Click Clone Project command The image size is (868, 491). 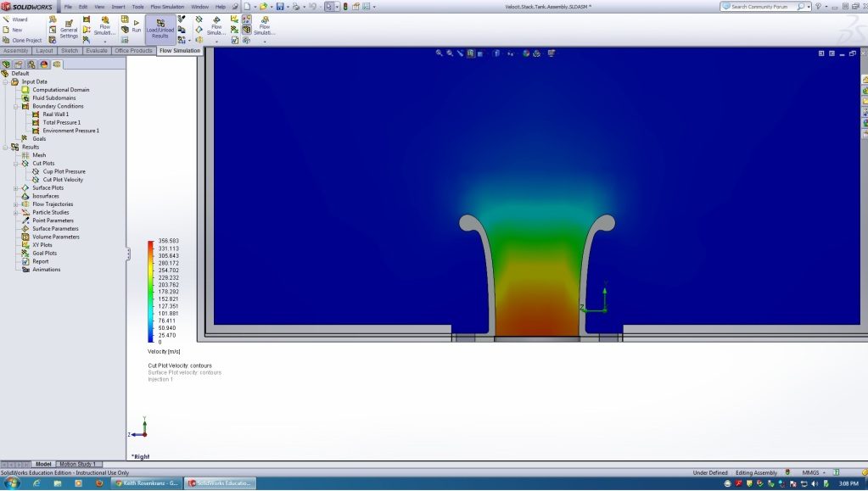click(22, 41)
